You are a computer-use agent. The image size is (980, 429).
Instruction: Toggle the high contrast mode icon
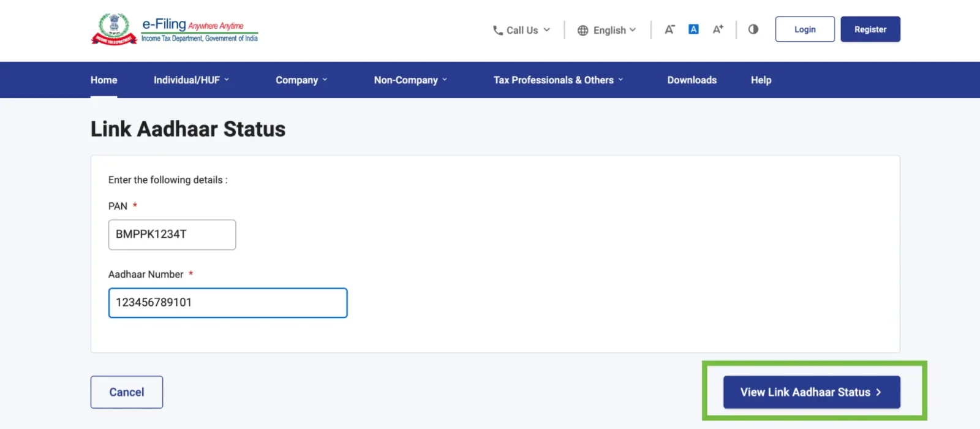pos(753,29)
